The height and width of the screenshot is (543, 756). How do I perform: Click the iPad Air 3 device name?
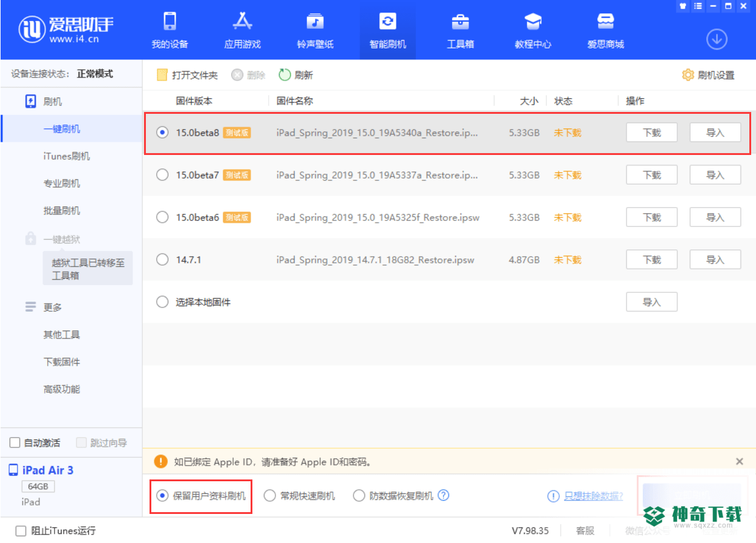click(48, 470)
